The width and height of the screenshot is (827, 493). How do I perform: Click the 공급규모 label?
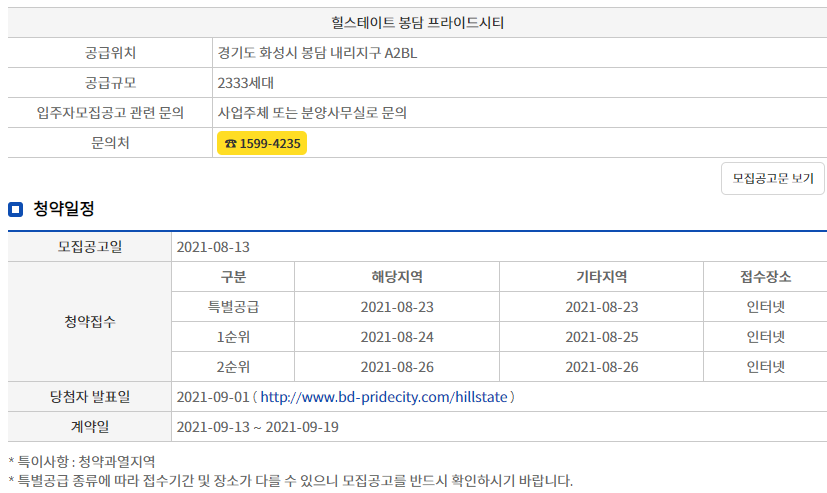110,83
